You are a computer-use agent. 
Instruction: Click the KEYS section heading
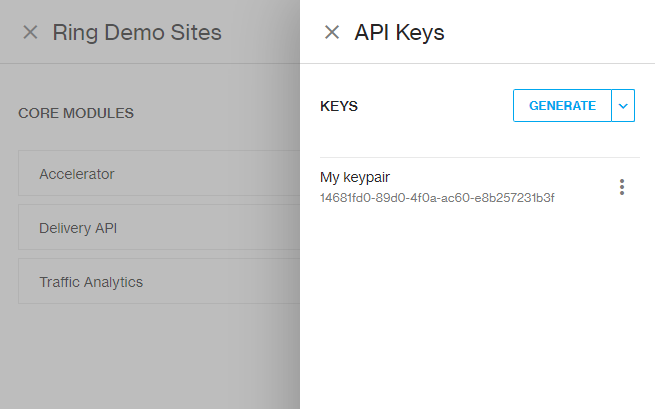click(x=339, y=106)
